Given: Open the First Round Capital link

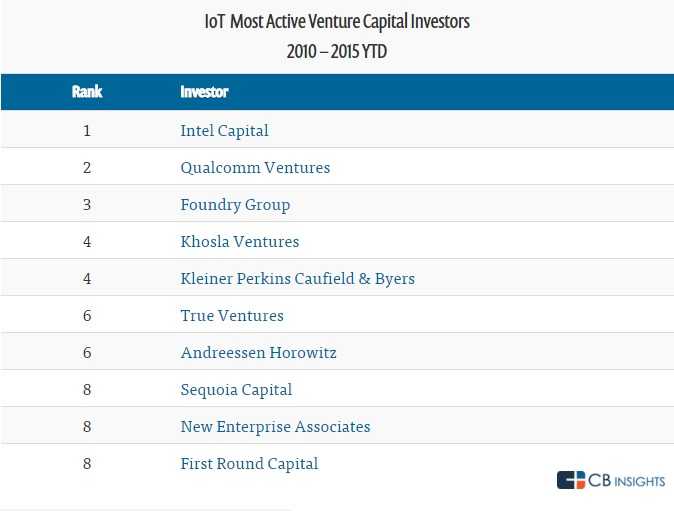Looking at the screenshot, I should [x=249, y=463].
